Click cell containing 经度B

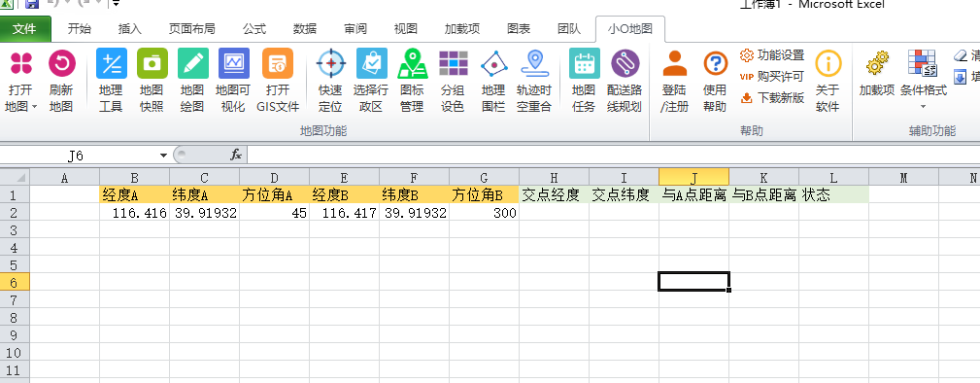point(345,194)
